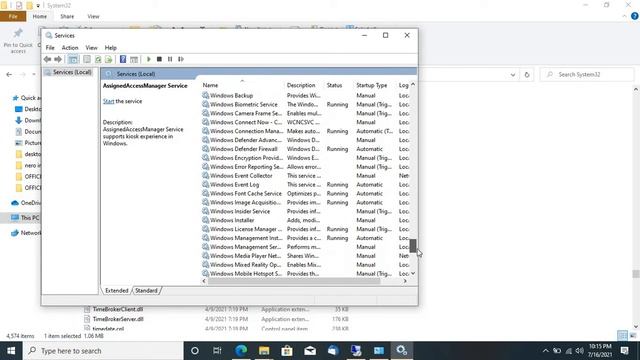The width and height of the screenshot is (640, 360).
Task: Open the Help menu
Action: coord(111,48)
